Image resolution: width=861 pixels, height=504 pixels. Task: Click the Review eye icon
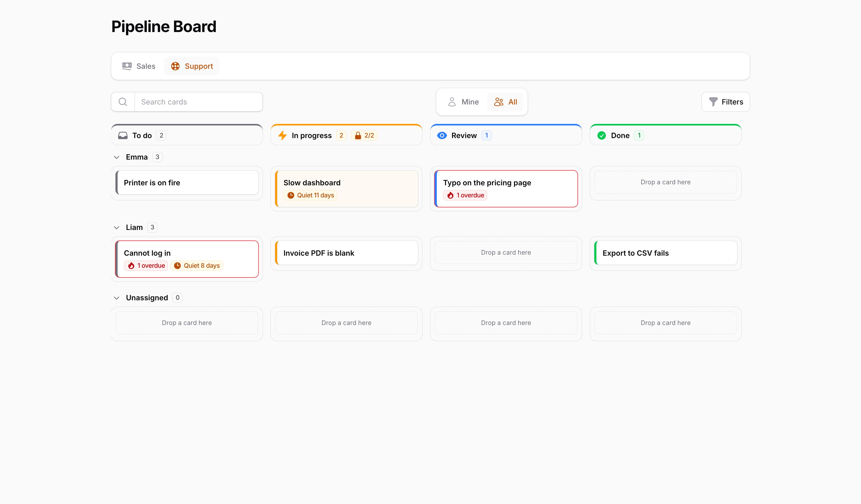pyautogui.click(x=442, y=136)
